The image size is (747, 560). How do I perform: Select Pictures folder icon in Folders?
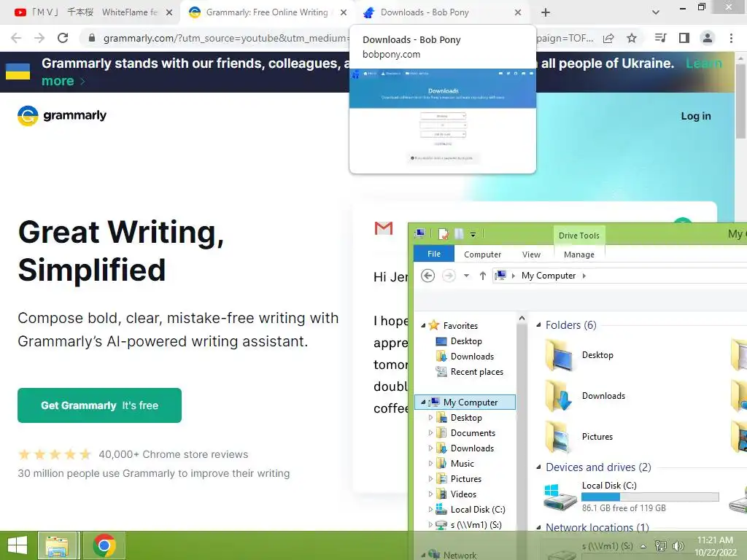[559, 437]
